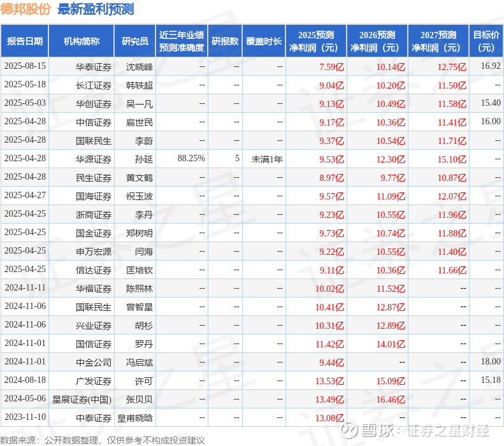Select date cell 2025-04-27

point(25,196)
